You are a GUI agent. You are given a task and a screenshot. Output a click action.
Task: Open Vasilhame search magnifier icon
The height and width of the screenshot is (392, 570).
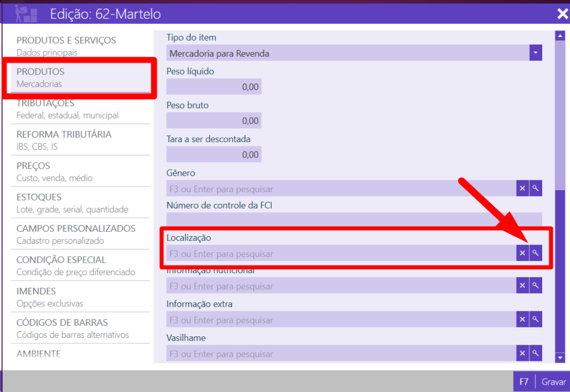[x=535, y=353]
